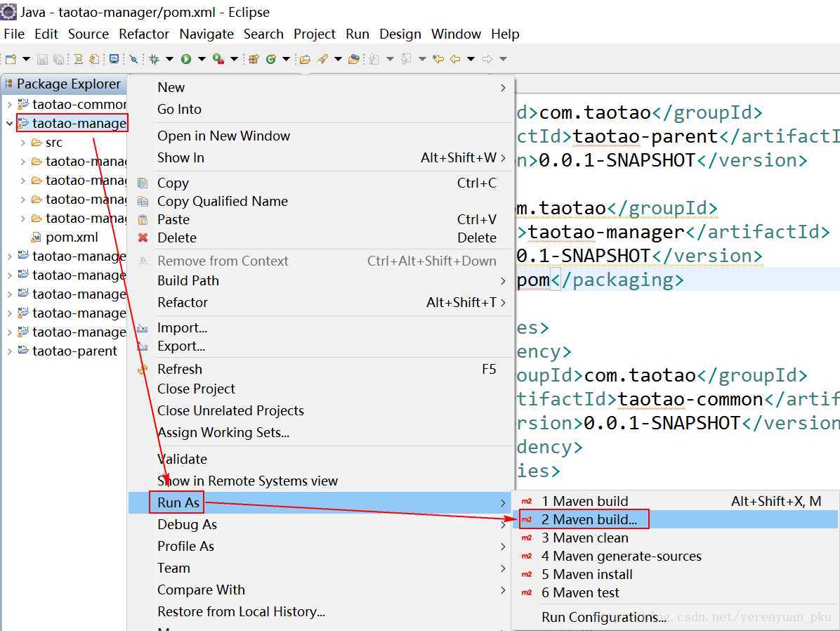Open the Run dropdown arrow
Image resolution: width=840 pixels, height=631 pixels.
[x=202, y=59]
